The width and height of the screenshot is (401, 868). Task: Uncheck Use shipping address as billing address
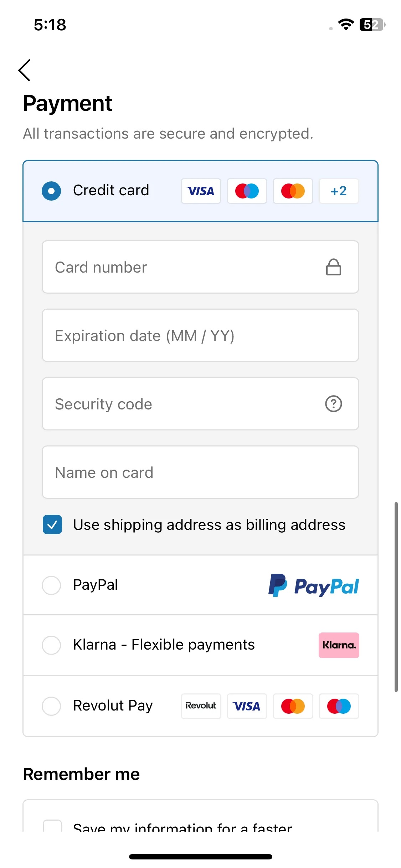(x=52, y=525)
